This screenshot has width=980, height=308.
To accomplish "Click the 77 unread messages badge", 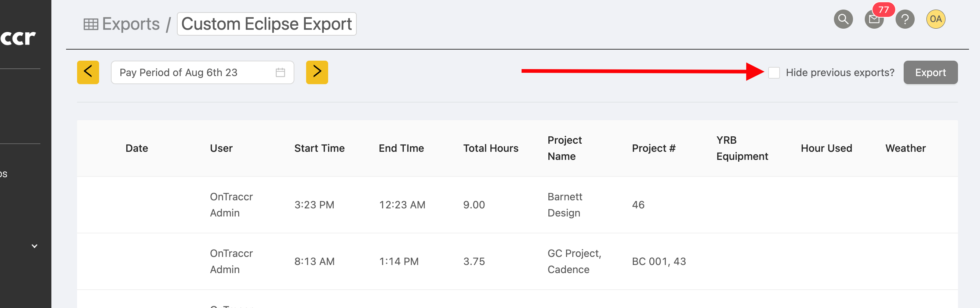I will coord(883,10).
